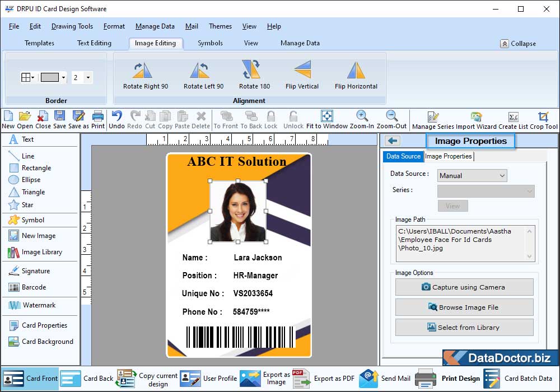The image size is (560, 392).
Task: Click Browse Image File button
Action: click(x=464, y=307)
